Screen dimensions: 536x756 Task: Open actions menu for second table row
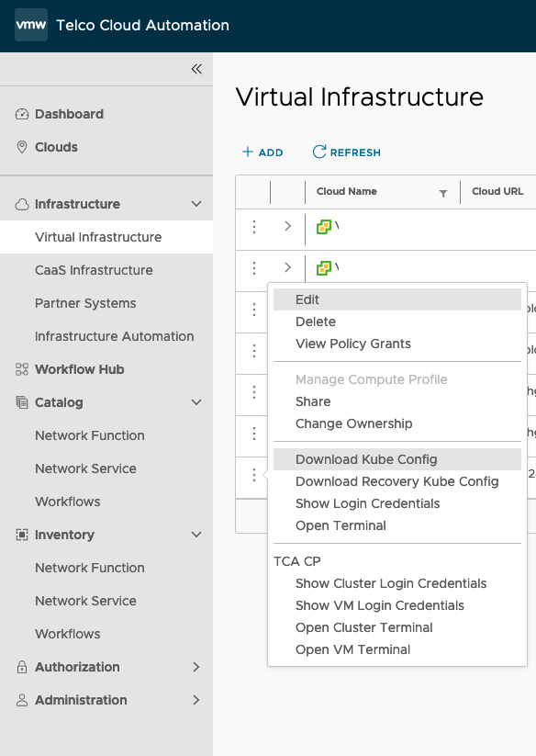[254, 268]
